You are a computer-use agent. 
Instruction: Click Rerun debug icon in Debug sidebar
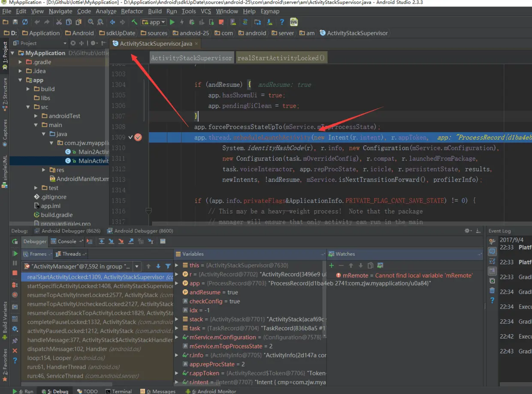coord(15,242)
